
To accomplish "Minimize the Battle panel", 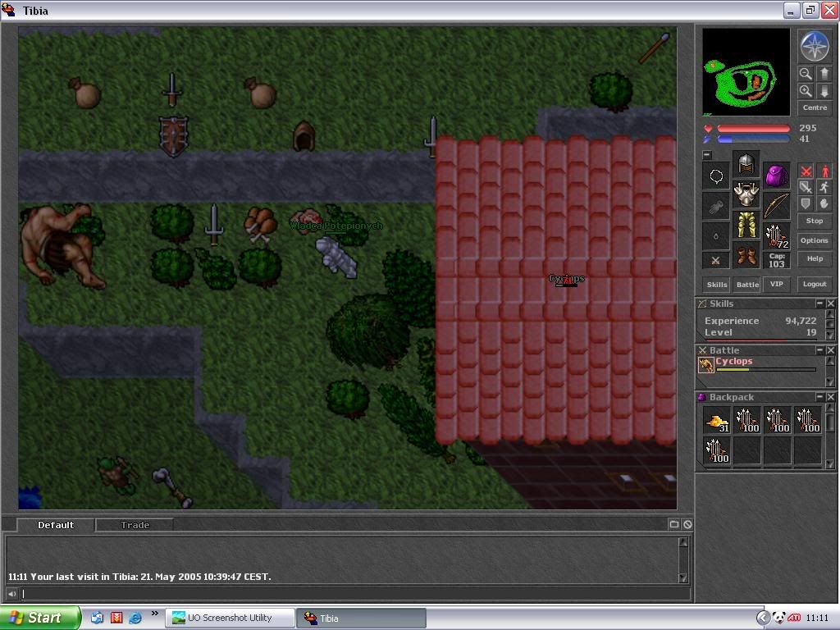I will tap(819, 349).
